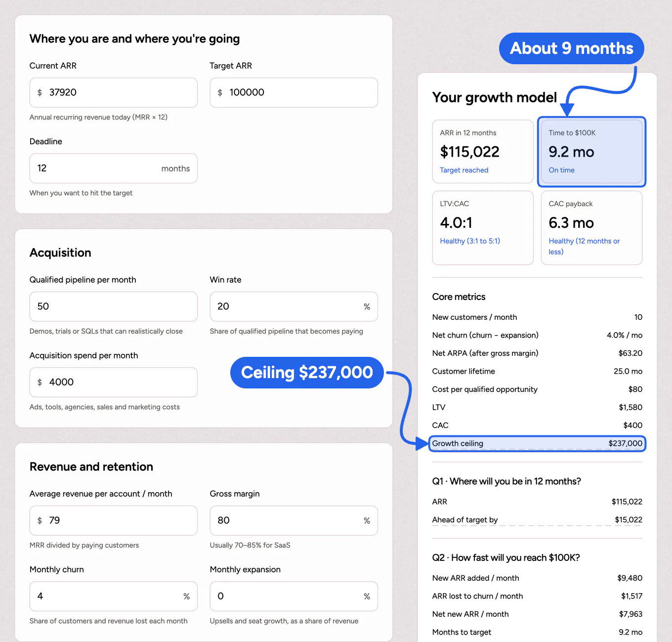672x642 pixels.
Task: Click the CAC $400 row
Action: (x=537, y=426)
